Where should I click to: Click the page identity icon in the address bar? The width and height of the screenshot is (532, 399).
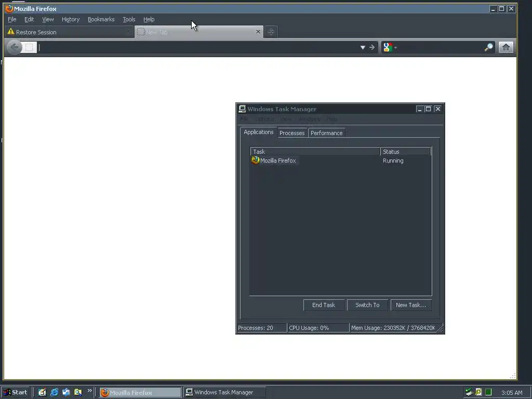(29, 47)
